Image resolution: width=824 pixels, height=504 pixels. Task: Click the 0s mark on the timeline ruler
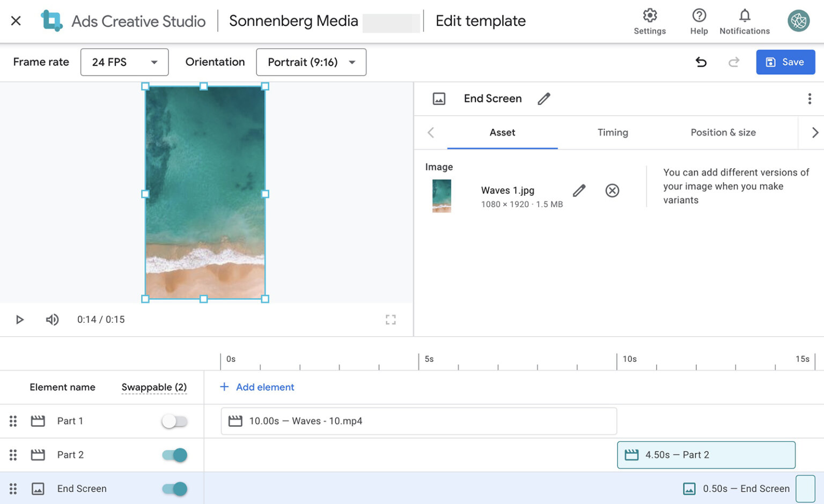[231, 359]
